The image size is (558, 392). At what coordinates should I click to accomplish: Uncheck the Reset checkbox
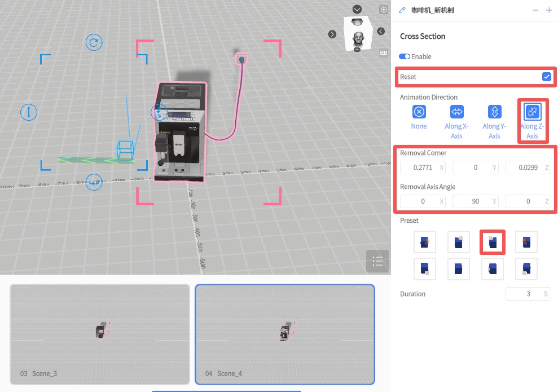coord(546,77)
